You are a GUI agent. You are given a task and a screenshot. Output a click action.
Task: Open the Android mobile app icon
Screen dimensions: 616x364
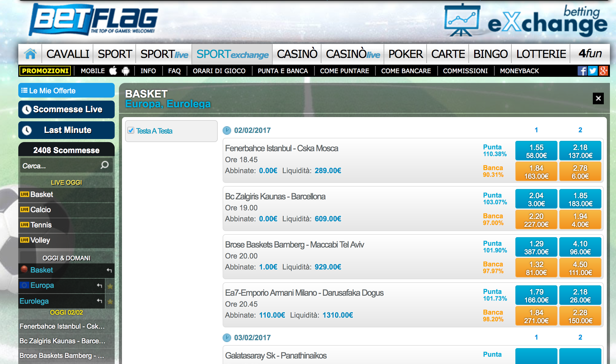pos(125,71)
